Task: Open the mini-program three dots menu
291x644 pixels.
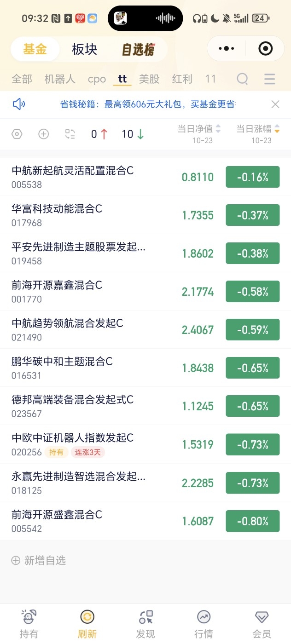Action: pos(227,48)
